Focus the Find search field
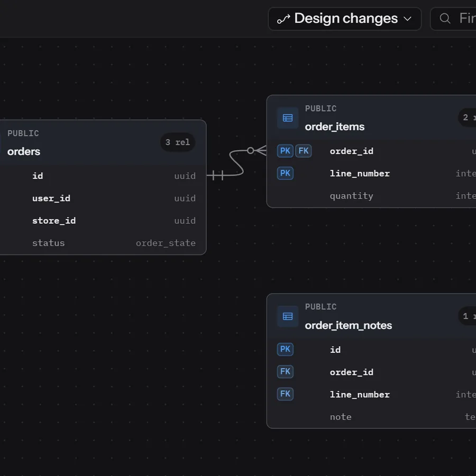Viewport: 476px width, 476px height. point(453,19)
